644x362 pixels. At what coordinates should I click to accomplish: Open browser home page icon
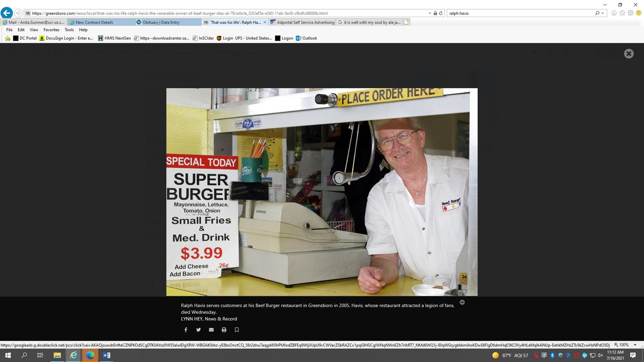(x=614, y=13)
